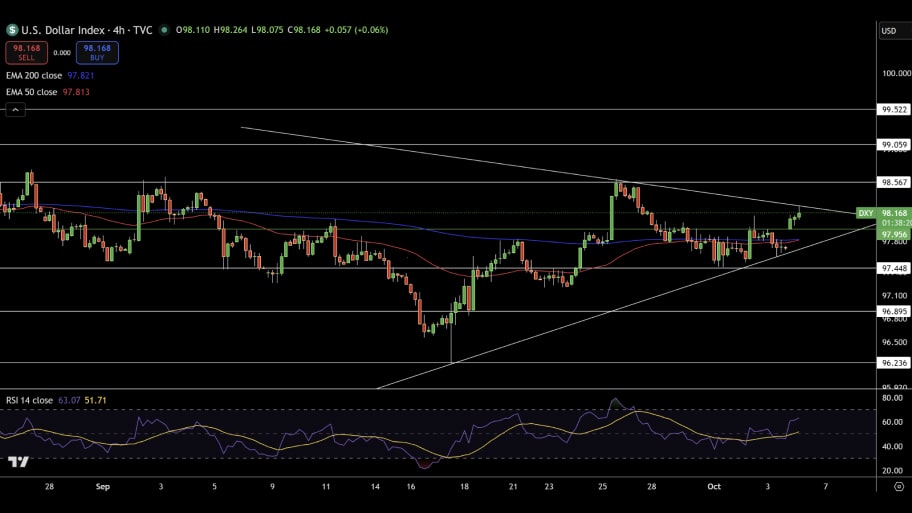This screenshot has width=912, height=513.
Task: Click the U.S. Dollar Index symbol logo
Action: pos(12,30)
